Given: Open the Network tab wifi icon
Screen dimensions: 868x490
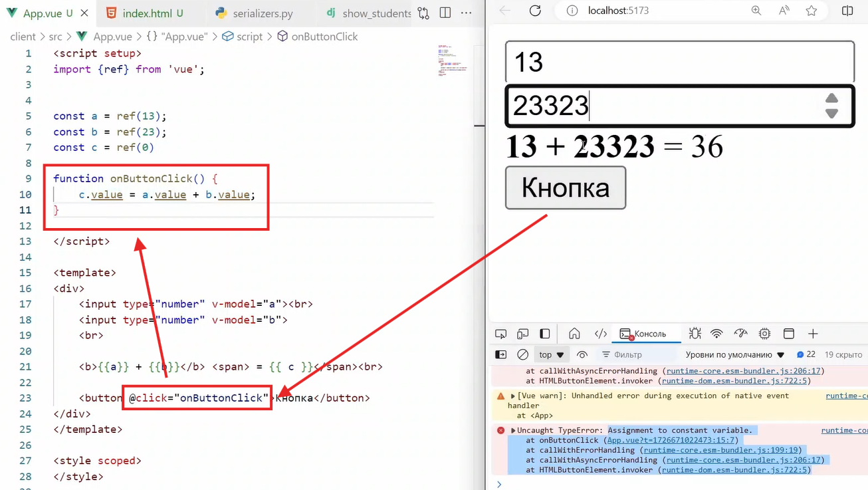Looking at the screenshot, I should pos(716,334).
